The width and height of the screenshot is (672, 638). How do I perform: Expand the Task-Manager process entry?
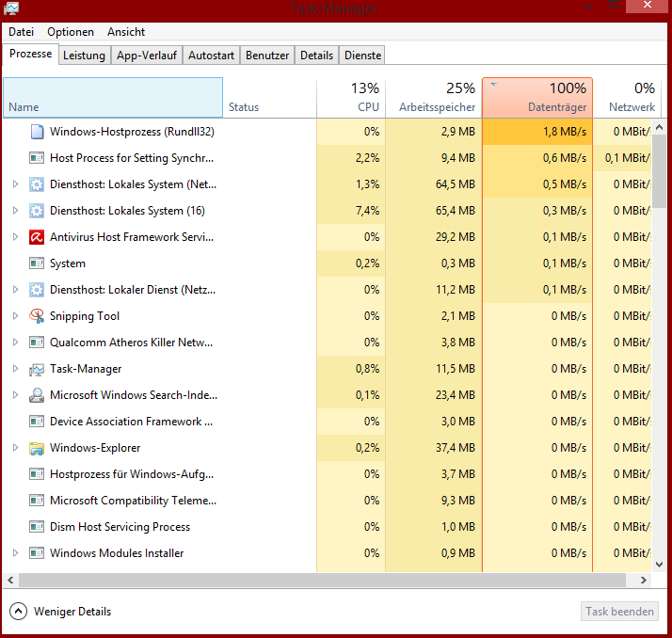(15, 369)
